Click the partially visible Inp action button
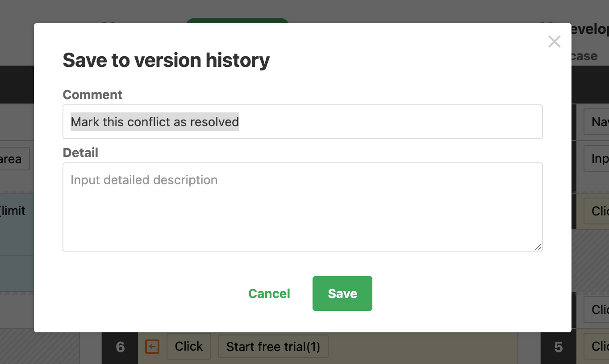The image size is (609, 364). pyautogui.click(x=597, y=159)
